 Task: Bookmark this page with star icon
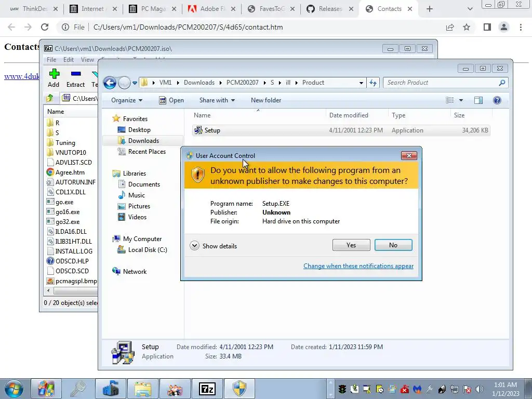[467, 27]
